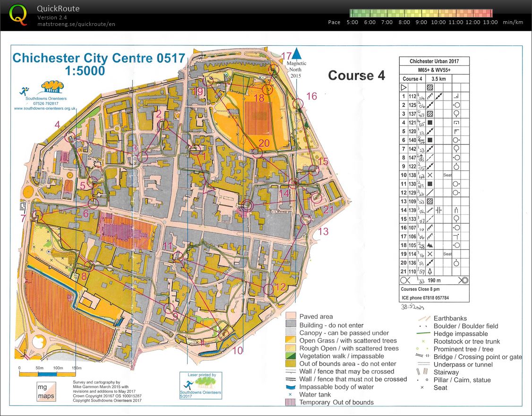Click ICE phone 07818 057784 text

point(425,298)
